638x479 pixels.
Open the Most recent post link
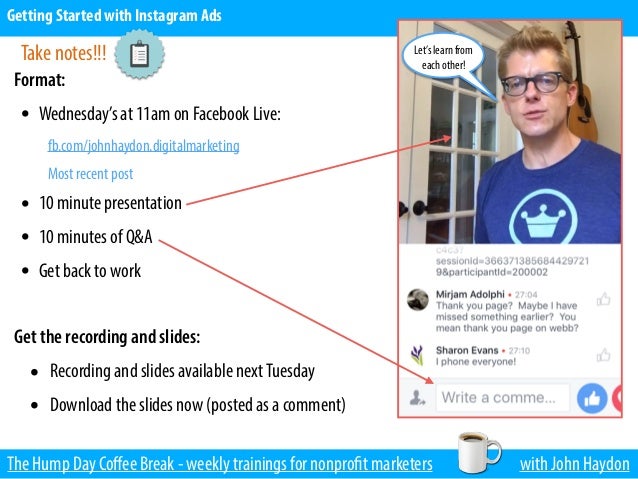90,174
